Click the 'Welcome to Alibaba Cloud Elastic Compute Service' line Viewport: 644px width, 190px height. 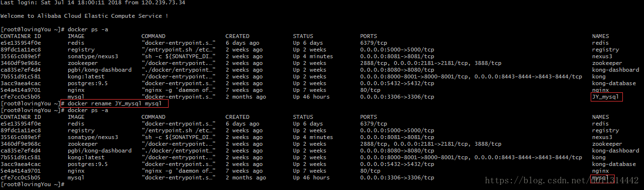coord(85,16)
